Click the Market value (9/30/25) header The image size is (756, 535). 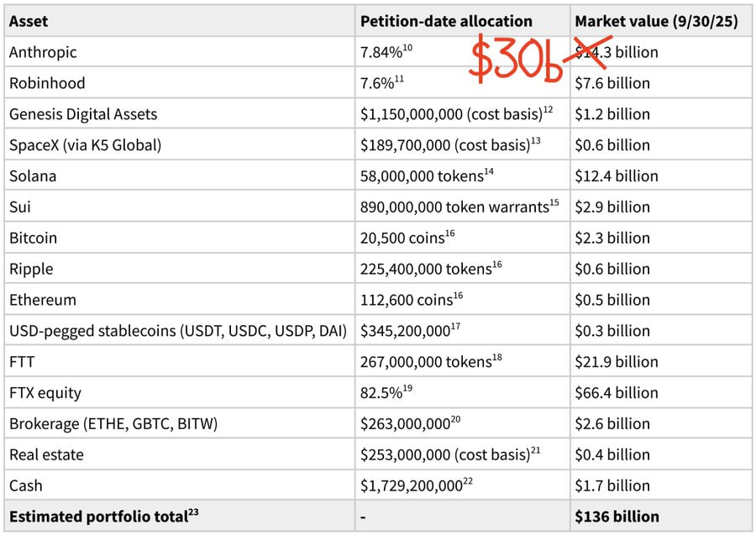(x=656, y=22)
